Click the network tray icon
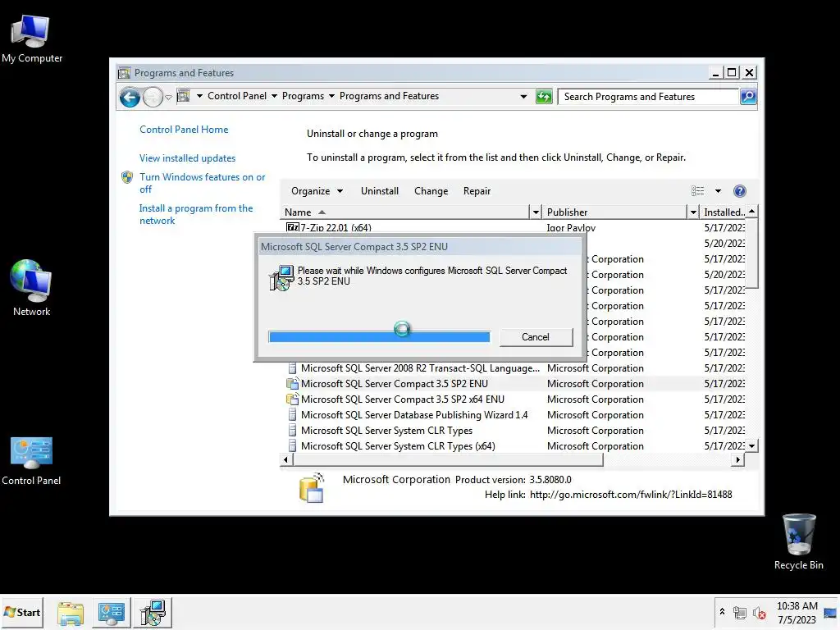This screenshot has height=630, width=840. (740, 613)
